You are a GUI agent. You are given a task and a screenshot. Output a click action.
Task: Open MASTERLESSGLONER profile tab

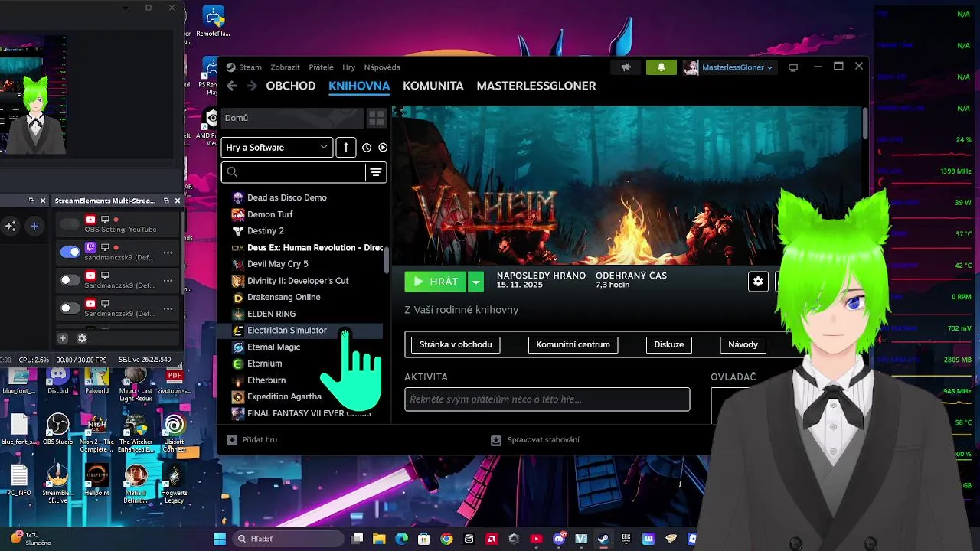pyautogui.click(x=536, y=86)
